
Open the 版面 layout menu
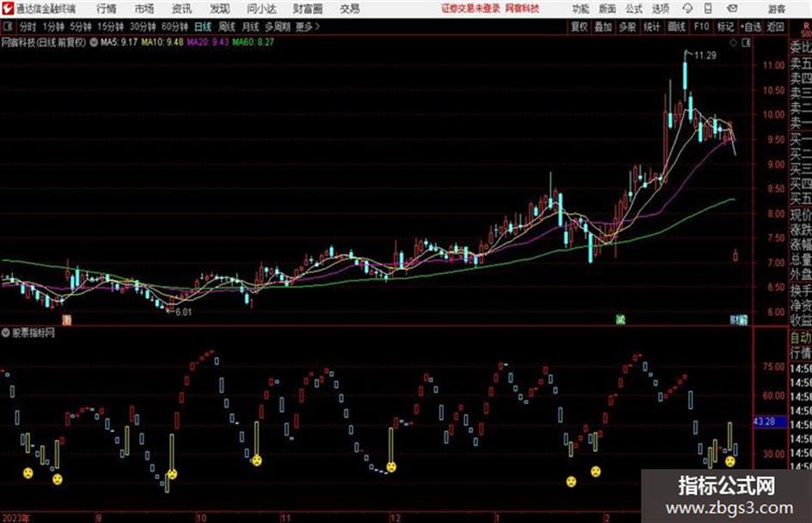(x=607, y=9)
